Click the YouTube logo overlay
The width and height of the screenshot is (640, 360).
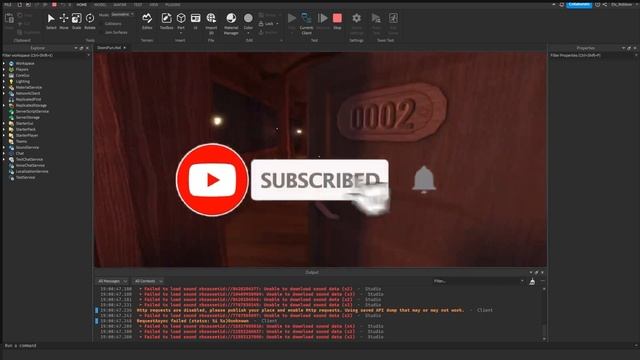(x=212, y=180)
